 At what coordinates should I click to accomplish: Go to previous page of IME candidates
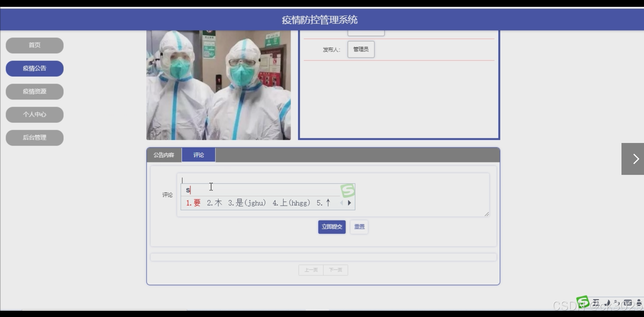(x=342, y=203)
